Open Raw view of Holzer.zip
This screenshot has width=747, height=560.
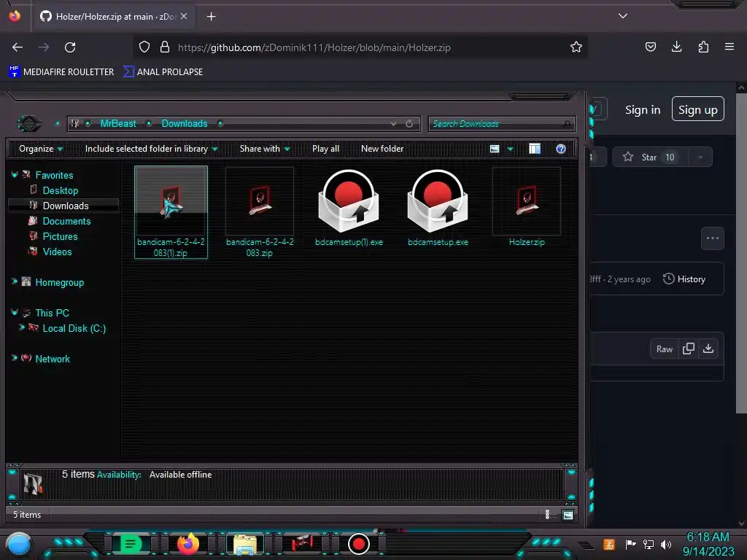tap(664, 349)
